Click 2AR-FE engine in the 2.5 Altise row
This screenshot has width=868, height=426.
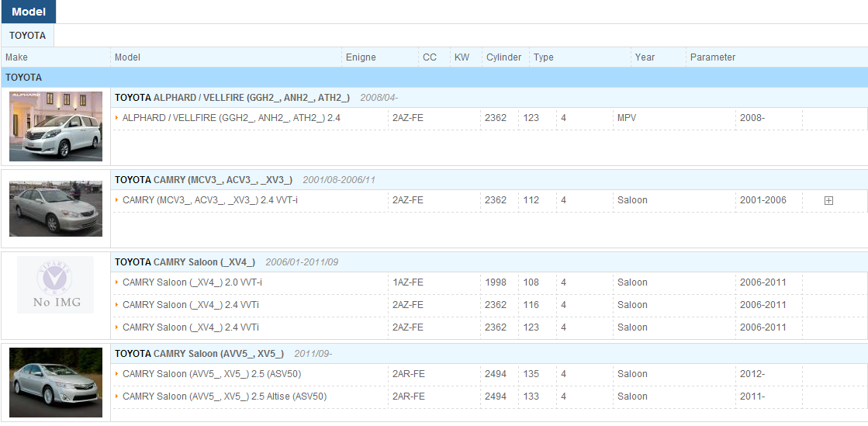409,397
